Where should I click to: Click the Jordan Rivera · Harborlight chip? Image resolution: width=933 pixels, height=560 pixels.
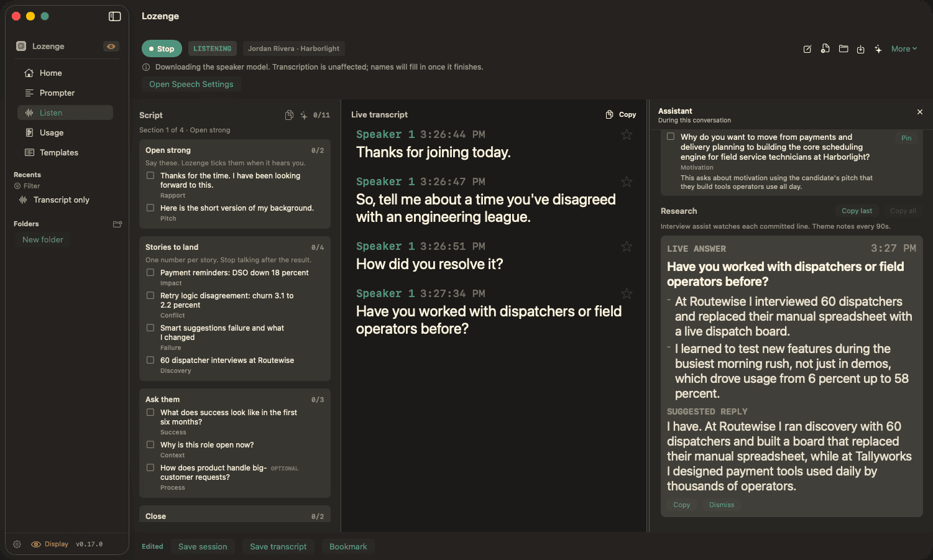(293, 48)
